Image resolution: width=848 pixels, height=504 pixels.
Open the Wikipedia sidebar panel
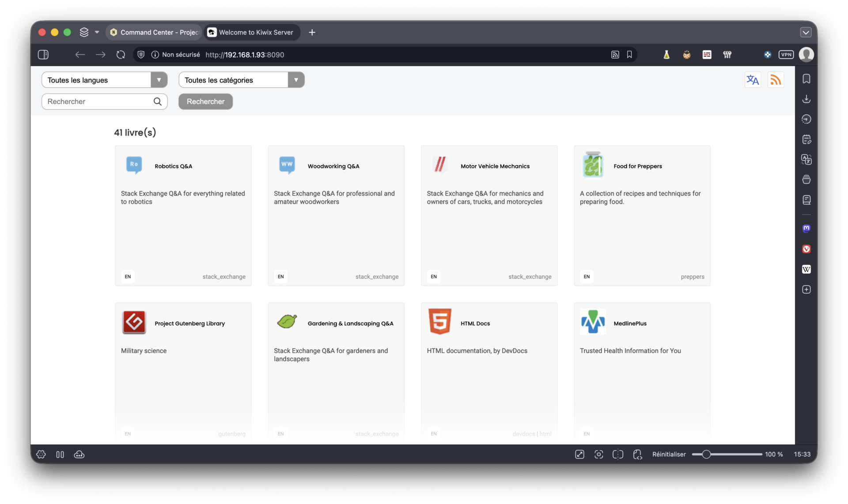click(x=806, y=269)
